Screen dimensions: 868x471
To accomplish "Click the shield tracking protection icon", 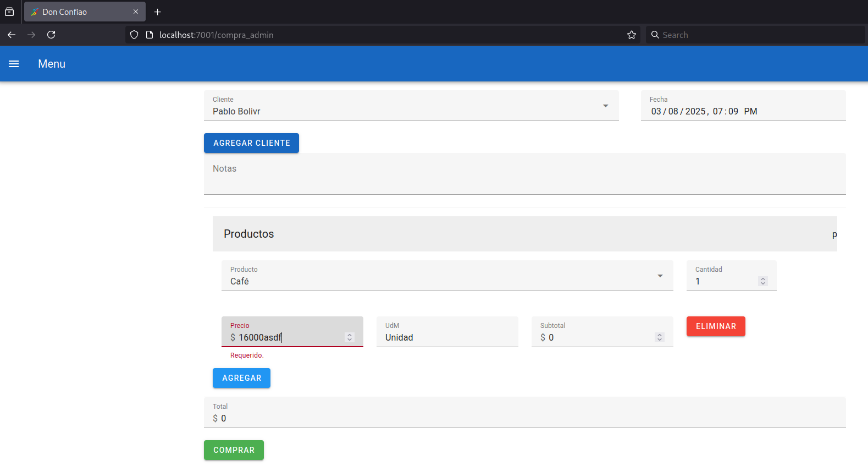I will pos(134,35).
